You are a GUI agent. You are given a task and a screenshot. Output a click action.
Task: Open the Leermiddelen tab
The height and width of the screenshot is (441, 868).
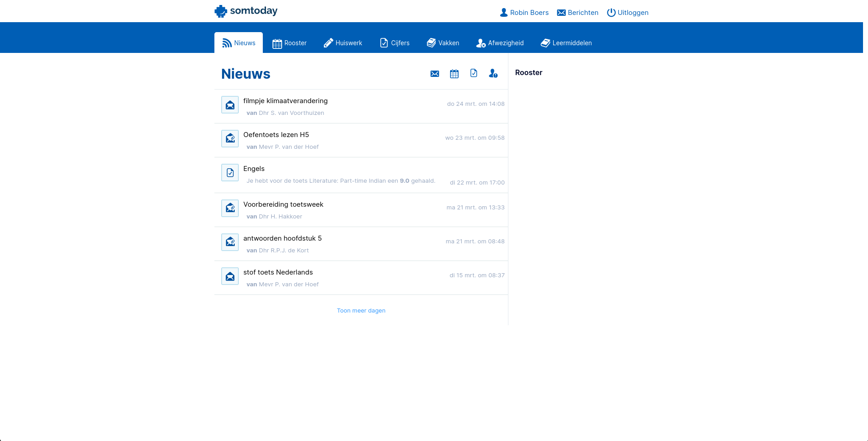[566, 43]
